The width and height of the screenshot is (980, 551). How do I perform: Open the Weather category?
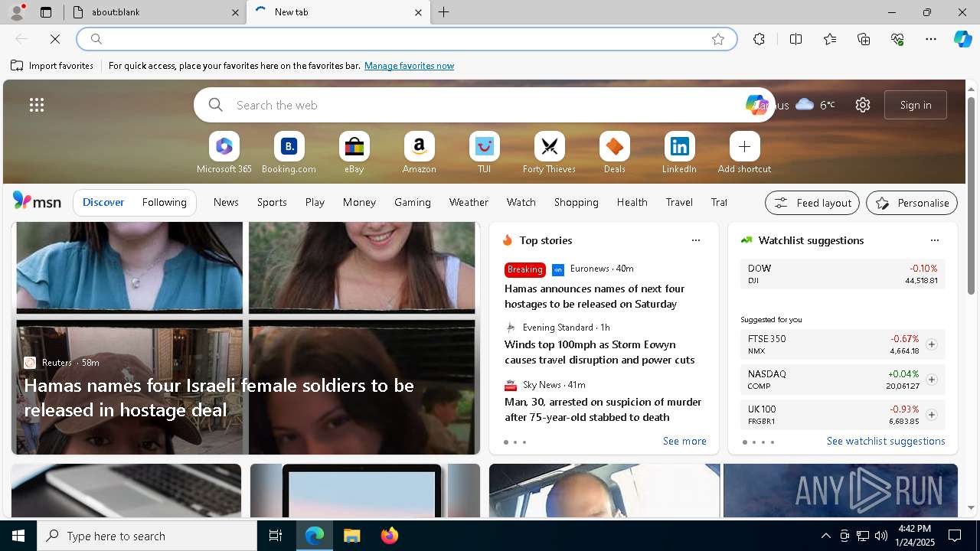click(x=469, y=202)
